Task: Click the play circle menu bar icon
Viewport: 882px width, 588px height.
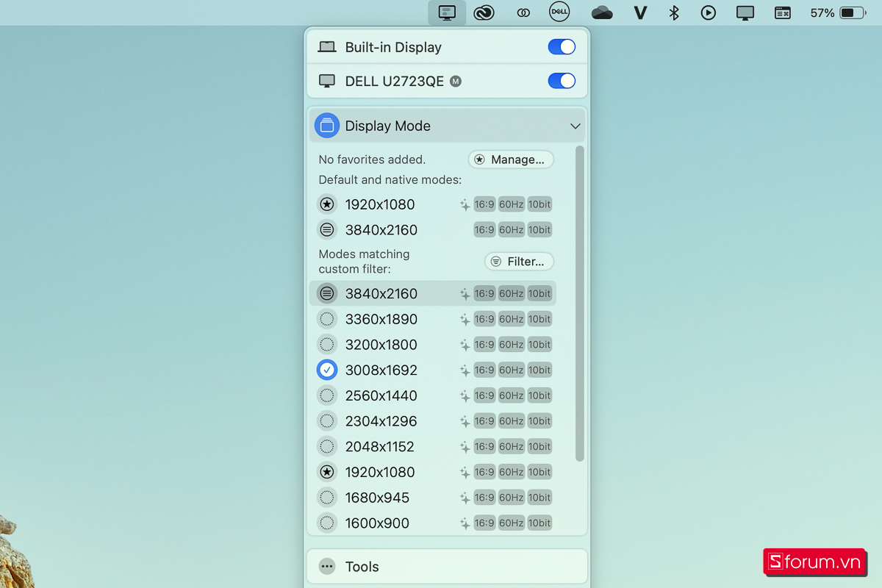Action: click(709, 12)
